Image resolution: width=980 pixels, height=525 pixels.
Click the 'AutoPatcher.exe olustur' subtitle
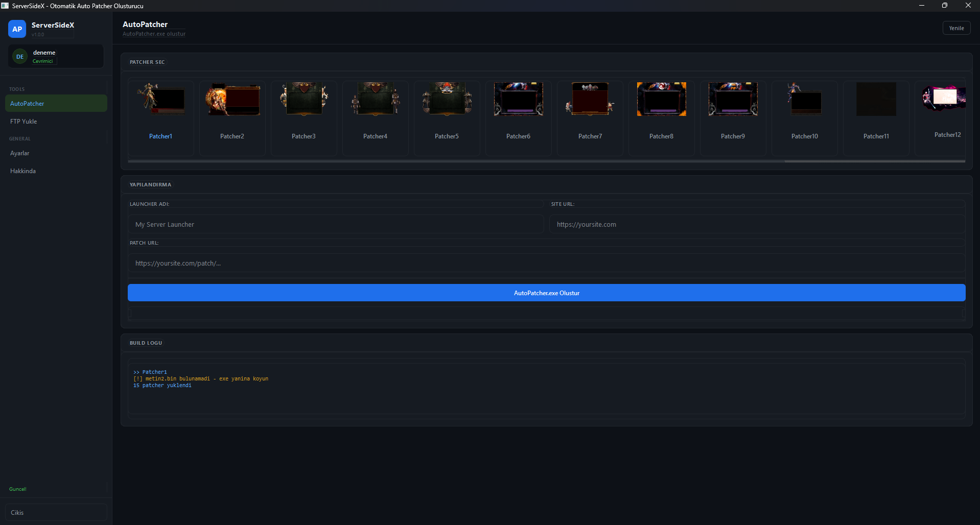tap(154, 34)
